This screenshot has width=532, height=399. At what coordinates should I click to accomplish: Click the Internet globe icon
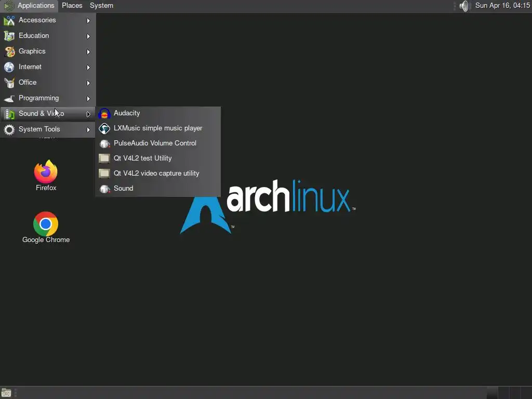coord(9,67)
